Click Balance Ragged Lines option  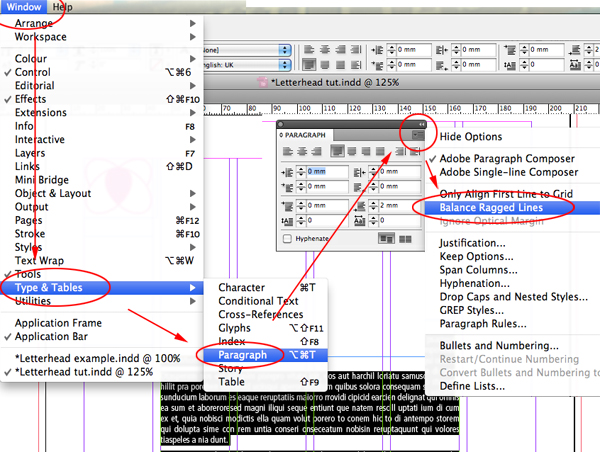[x=512, y=207]
